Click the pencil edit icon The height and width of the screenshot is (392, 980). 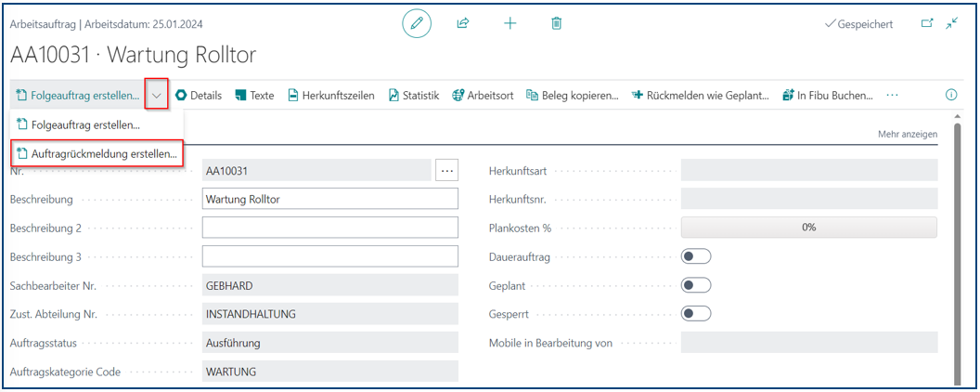pyautogui.click(x=417, y=24)
